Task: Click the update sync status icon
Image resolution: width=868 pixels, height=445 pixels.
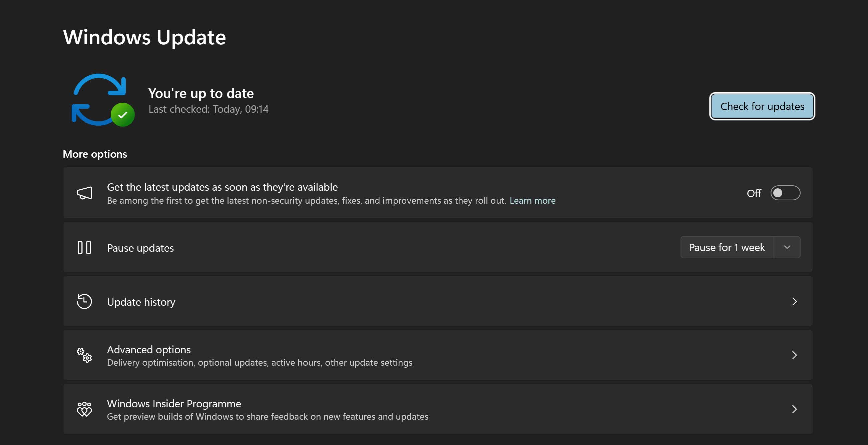Action: coord(103,100)
